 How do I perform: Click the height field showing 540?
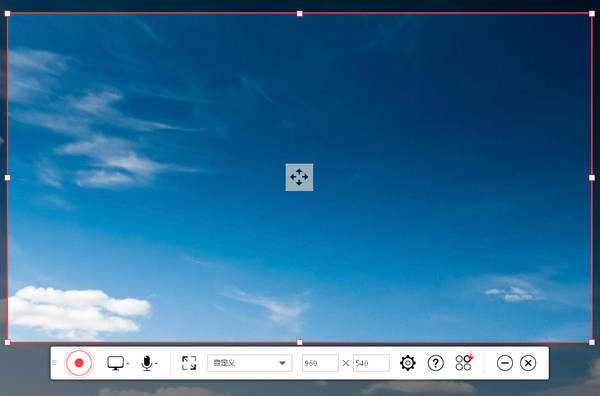click(371, 363)
